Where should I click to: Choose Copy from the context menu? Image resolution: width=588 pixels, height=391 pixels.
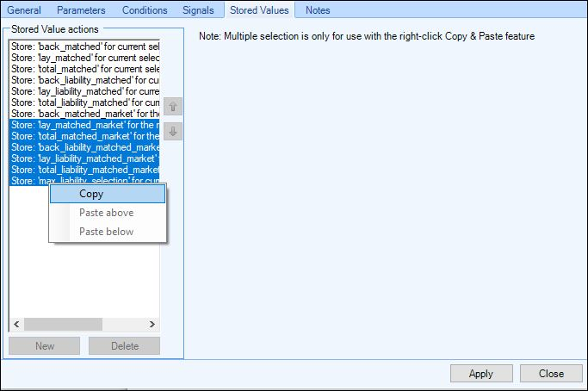[108, 194]
